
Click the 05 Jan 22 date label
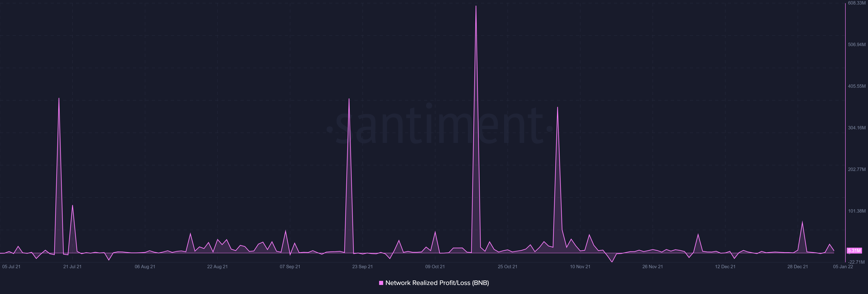[x=843, y=266]
